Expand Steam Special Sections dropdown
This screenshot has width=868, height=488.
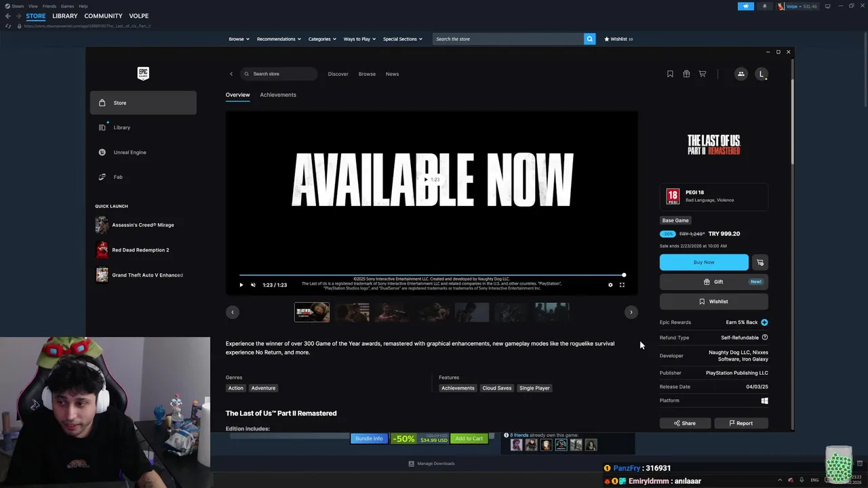pyautogui.click(x=403, y=39)
